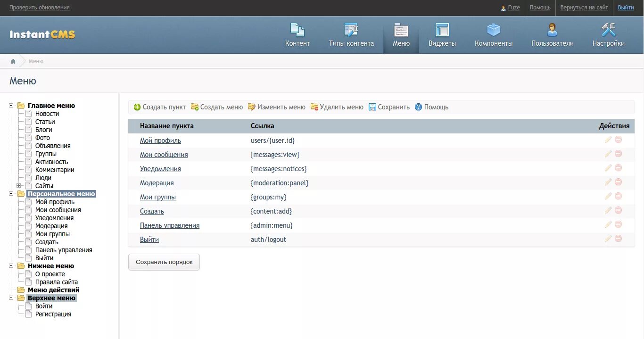Open the Fuze user profile link
This screenshot has height=339, width=644.
tap(514, 8)
